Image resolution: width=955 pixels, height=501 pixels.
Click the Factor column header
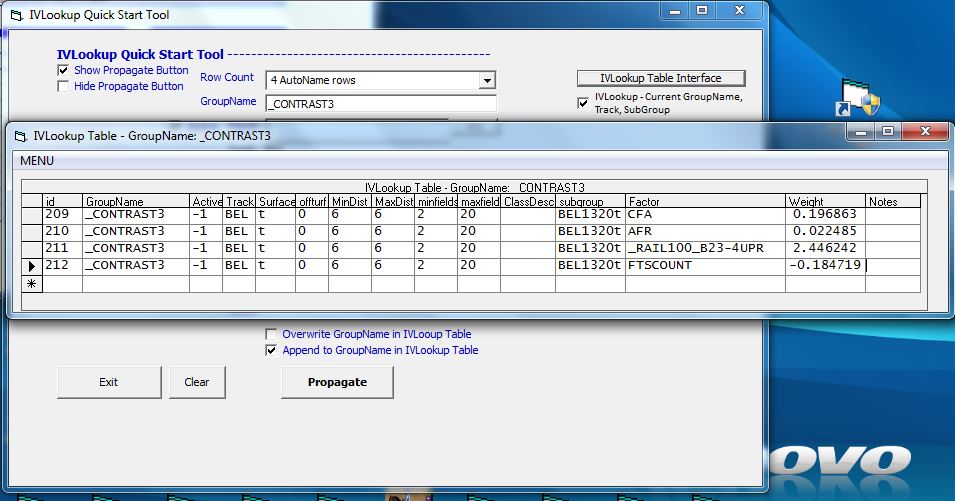705,201
